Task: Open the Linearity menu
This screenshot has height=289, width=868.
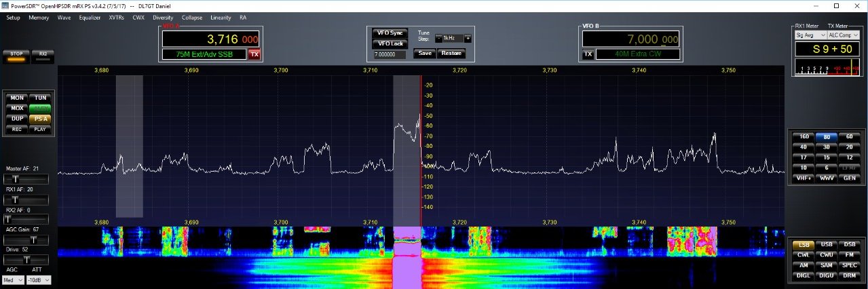Action: click(221, 18)
